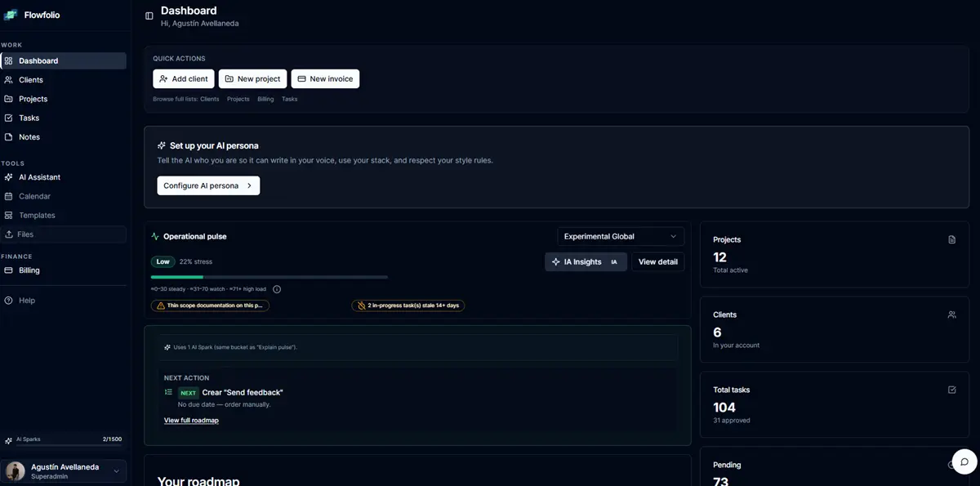Click the Flowfolio logo icon
Viewport: 980px width, 486px height.
11,15
